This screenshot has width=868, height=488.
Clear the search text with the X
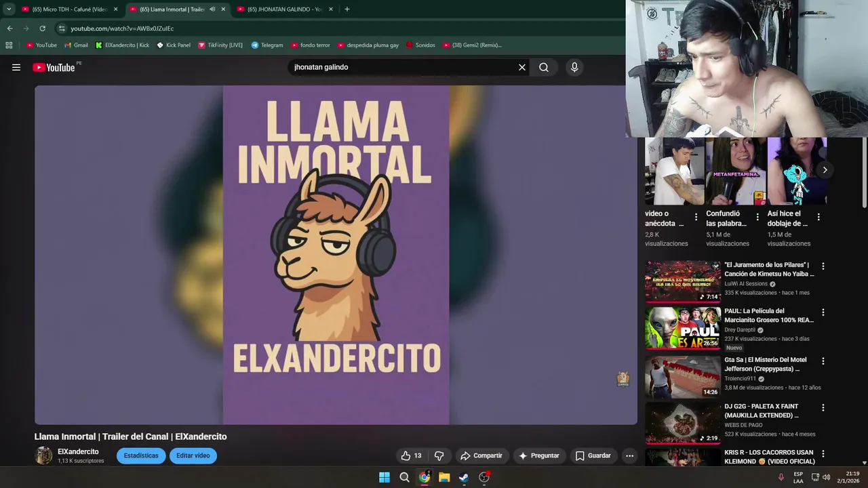(x=522, y=67)
